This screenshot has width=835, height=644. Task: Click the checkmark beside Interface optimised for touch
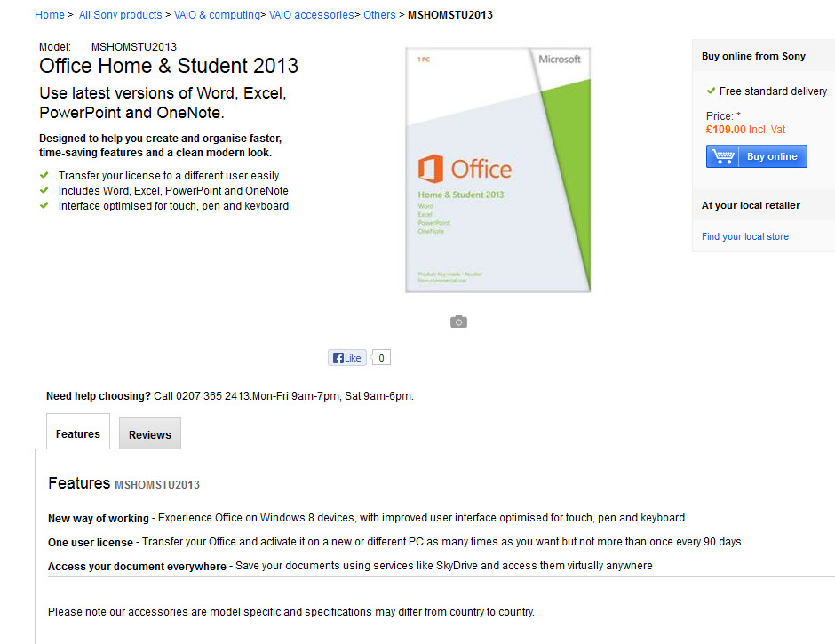click(x=44, y=205)
